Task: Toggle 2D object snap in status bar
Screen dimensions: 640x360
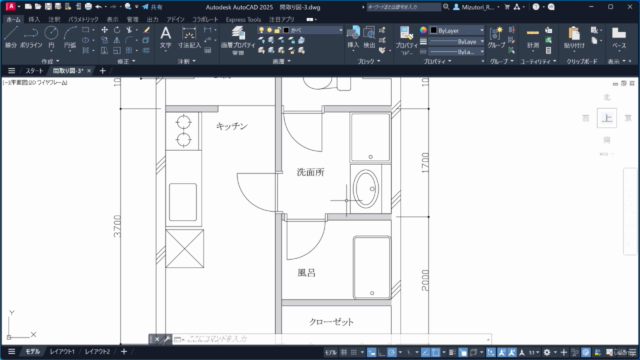Action: click(436, 352)
